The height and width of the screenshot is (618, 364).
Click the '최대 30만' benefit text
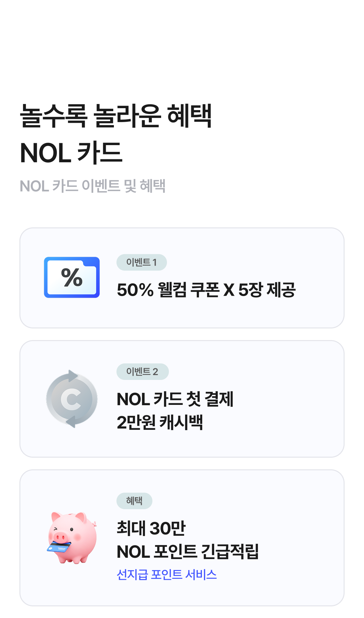click(x=151, y=528)
